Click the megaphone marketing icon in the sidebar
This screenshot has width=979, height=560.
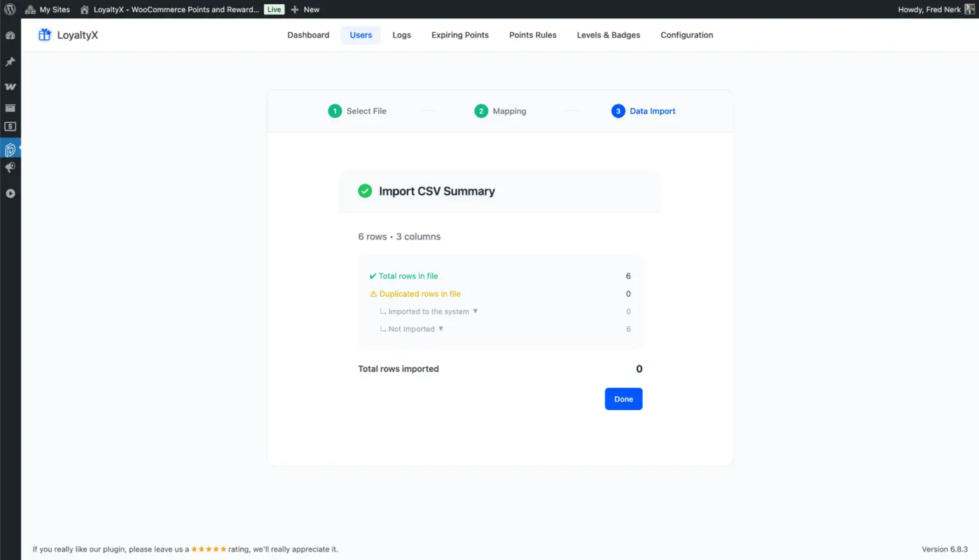[10, 167]
